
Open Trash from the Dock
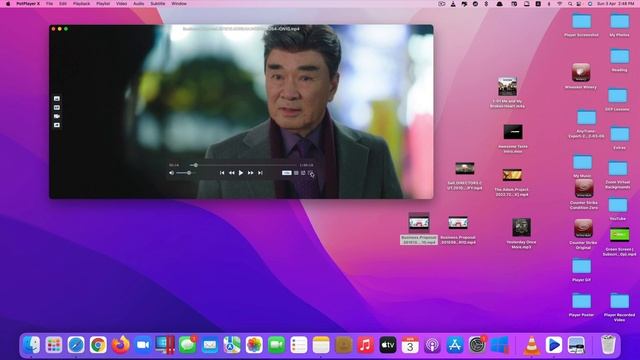(608, 345)
